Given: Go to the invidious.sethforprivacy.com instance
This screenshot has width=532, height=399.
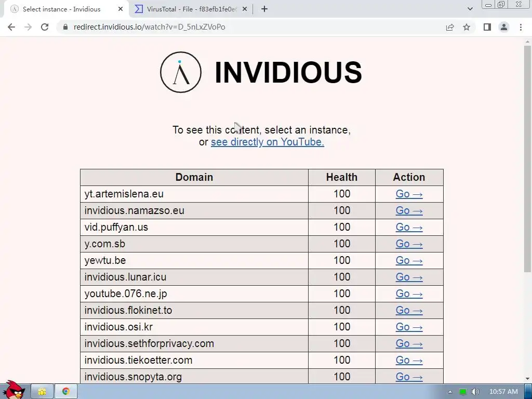Looking at the screenshot, I should click(409, 344).
